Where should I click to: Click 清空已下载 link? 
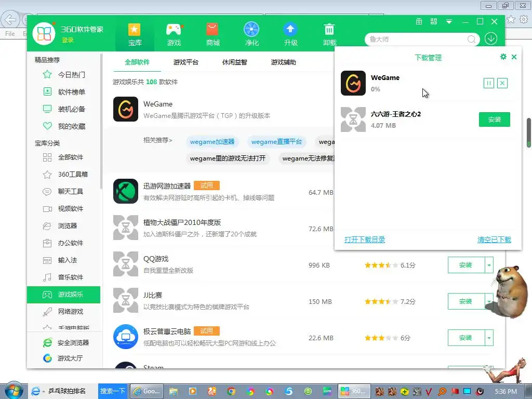494,240
